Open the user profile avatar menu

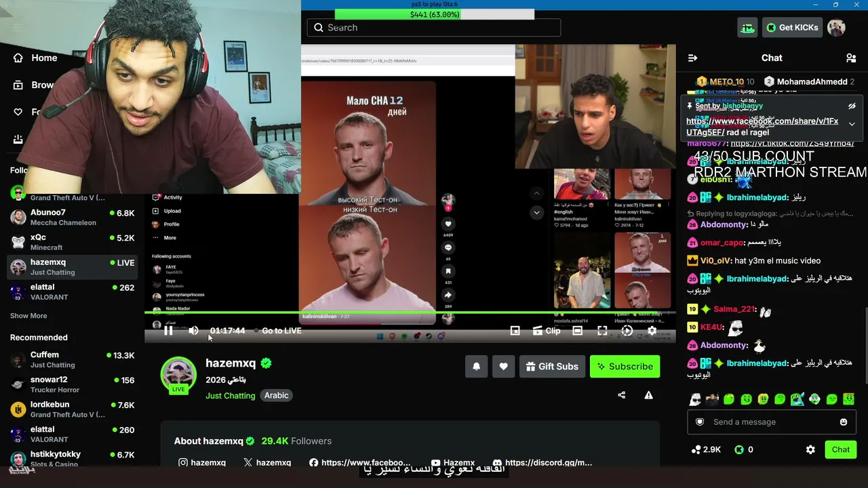(836, 28)
